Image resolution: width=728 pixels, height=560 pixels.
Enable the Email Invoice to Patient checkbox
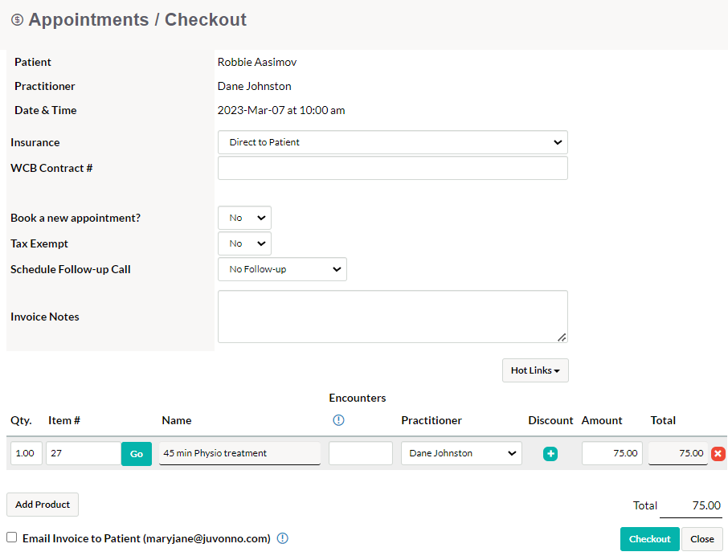point(11,538)
